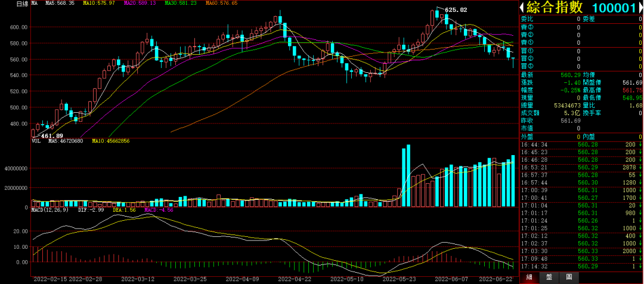Click the down arrow on the 16:53:21 tick
Screen dimensions: 644x284
click(x=639, y=167)
